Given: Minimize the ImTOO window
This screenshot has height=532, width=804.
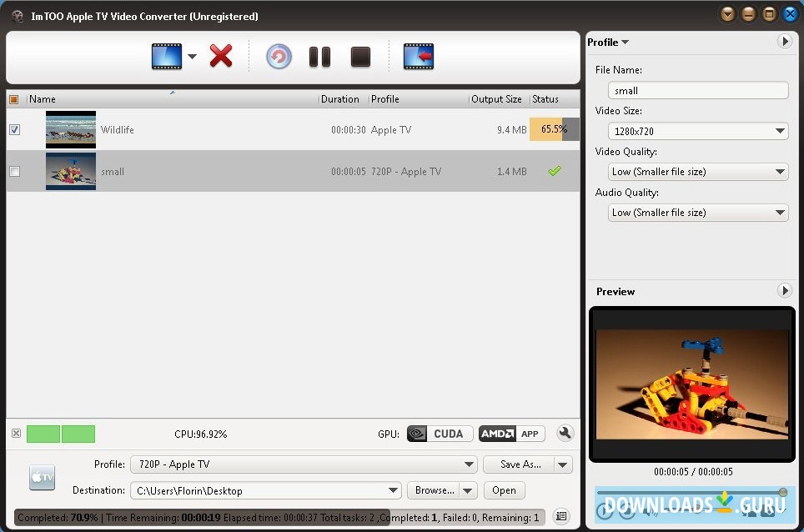Looking at the screenshot, I should pos(749,14).
